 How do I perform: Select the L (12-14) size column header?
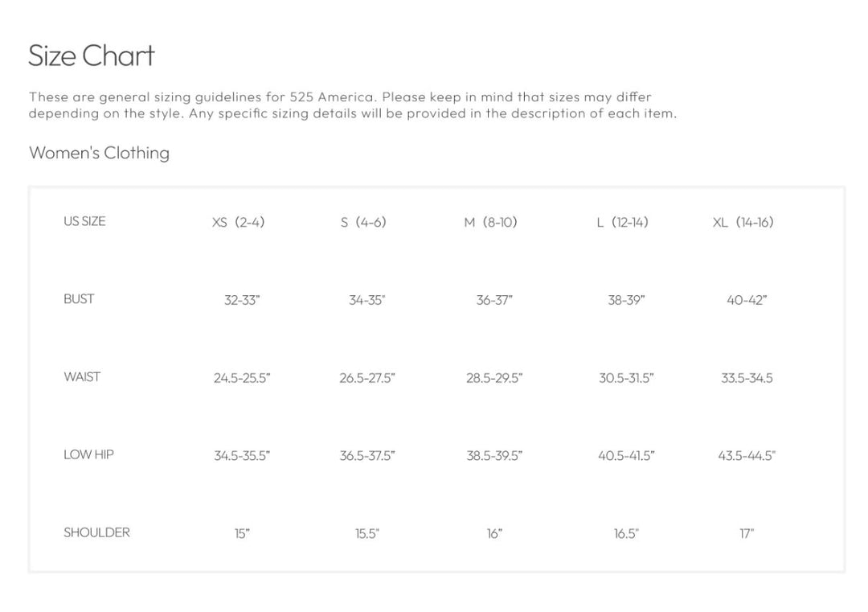click(622, 222)
